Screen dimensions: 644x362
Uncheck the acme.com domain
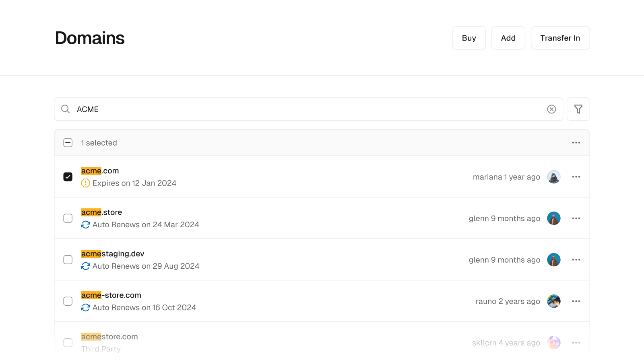point(68,177)
